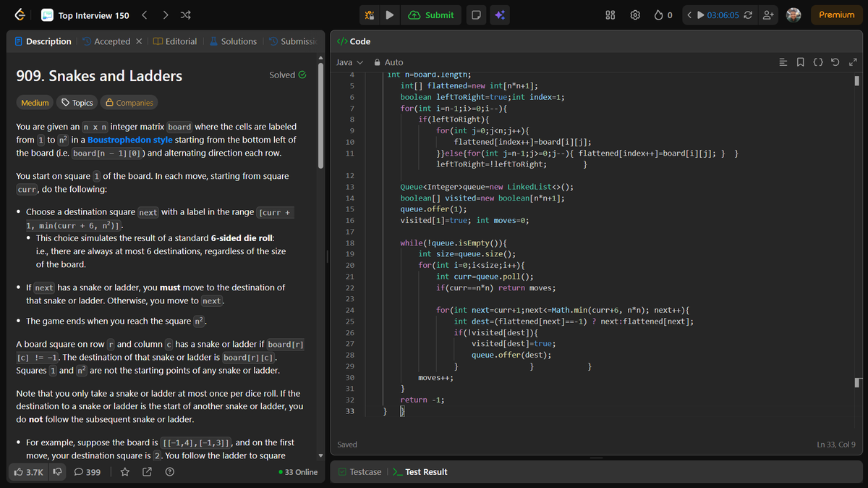This screenshot has height=488, width=868.
Task: Run the code with play button
Action: point(389,14)
